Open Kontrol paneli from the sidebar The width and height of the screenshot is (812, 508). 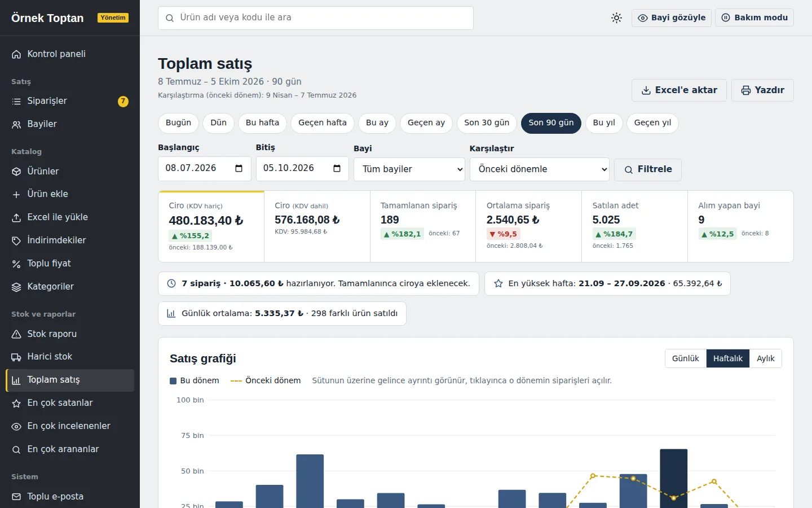70,54
